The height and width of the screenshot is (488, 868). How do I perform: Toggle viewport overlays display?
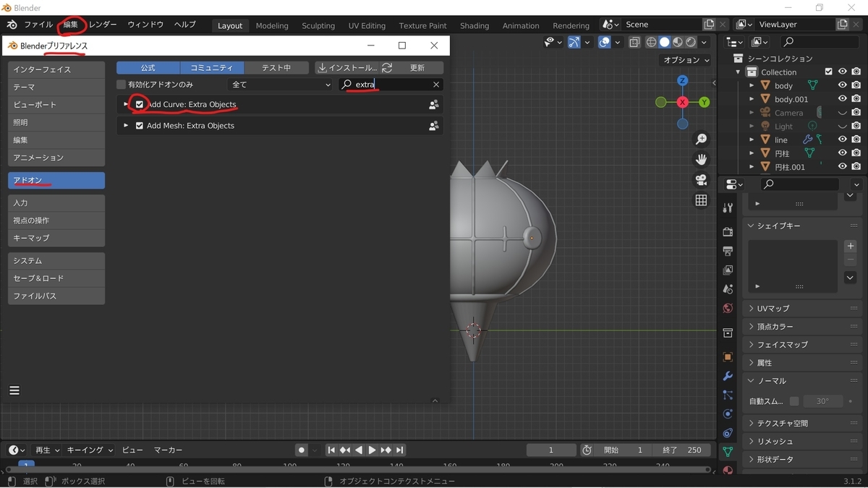[x=605, y=42]
